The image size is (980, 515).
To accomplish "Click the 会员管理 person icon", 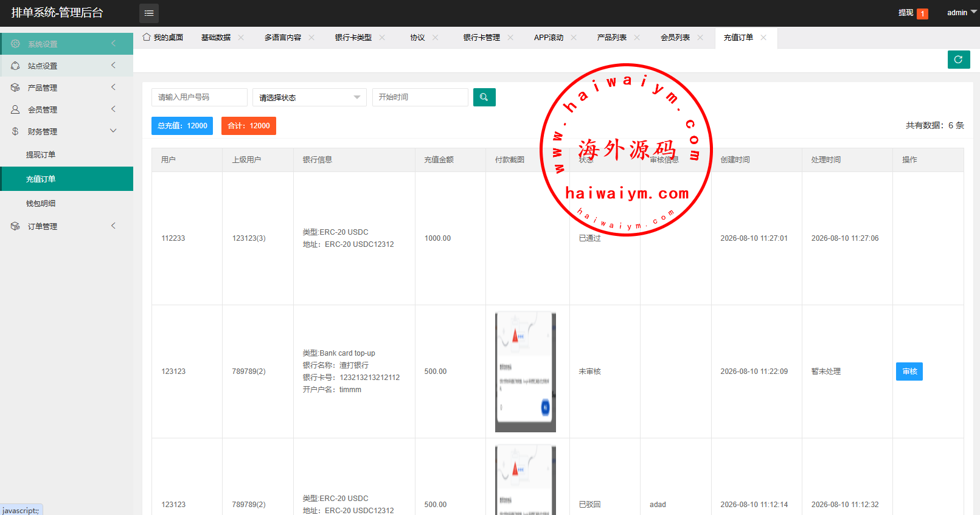I will tap(15, 109).
